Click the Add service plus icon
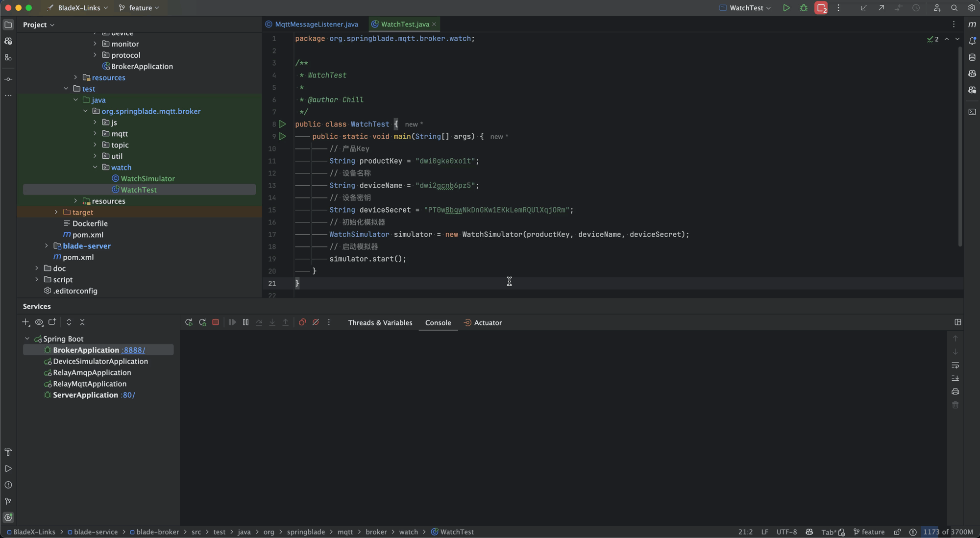 26,323
